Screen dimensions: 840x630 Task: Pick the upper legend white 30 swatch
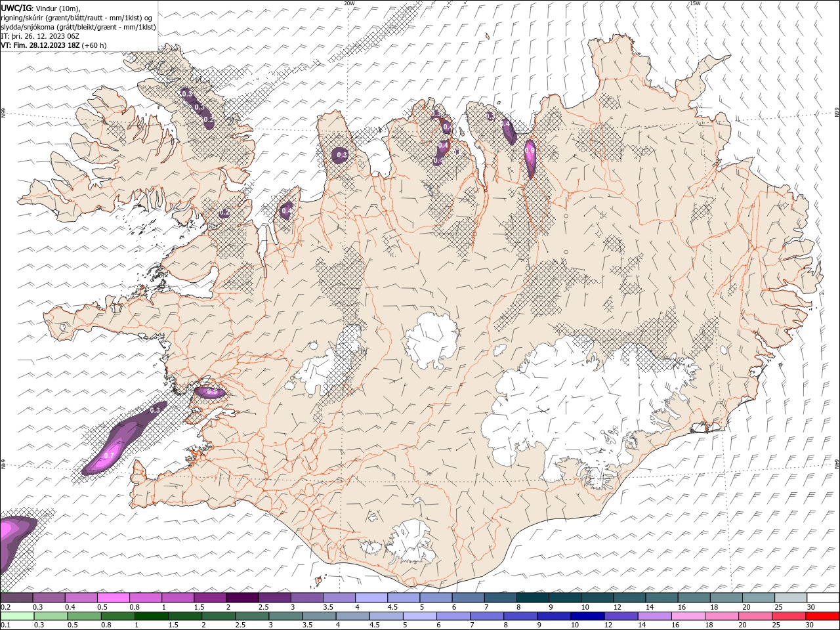822,598
